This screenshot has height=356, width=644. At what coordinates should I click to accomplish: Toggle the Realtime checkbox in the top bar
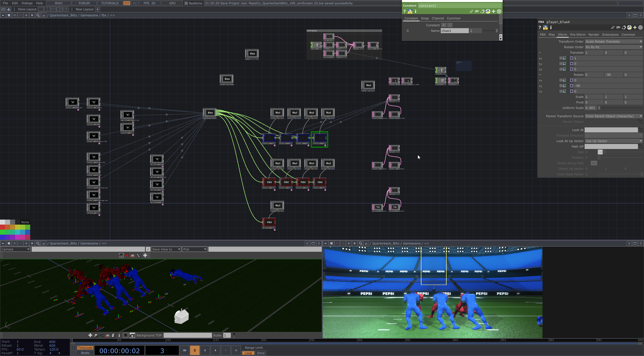point(186,3)
